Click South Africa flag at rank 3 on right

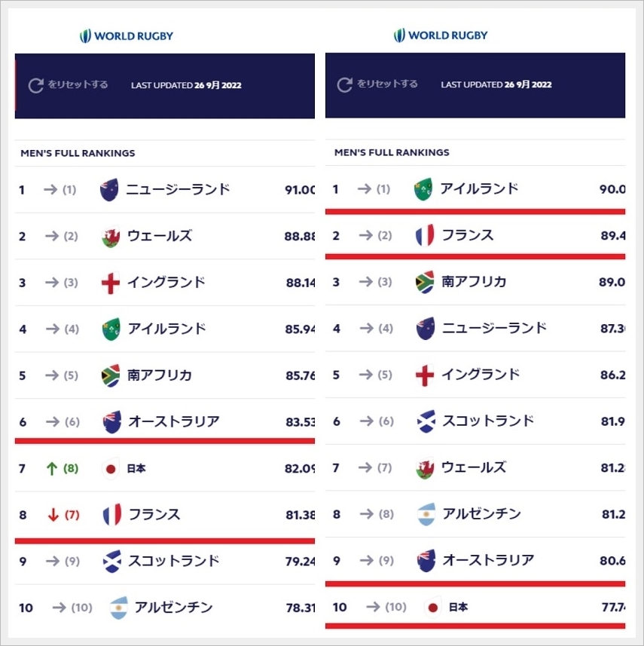(425, 282)
